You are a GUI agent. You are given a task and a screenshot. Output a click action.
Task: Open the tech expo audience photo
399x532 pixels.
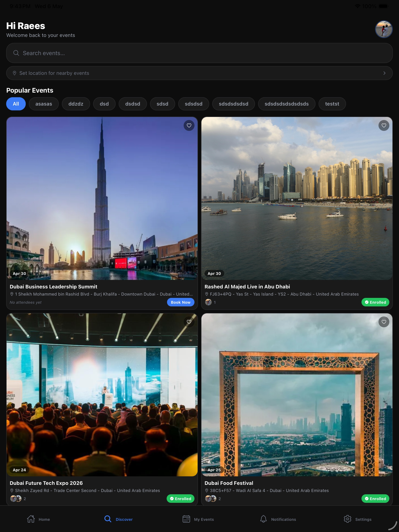point(102,395)
